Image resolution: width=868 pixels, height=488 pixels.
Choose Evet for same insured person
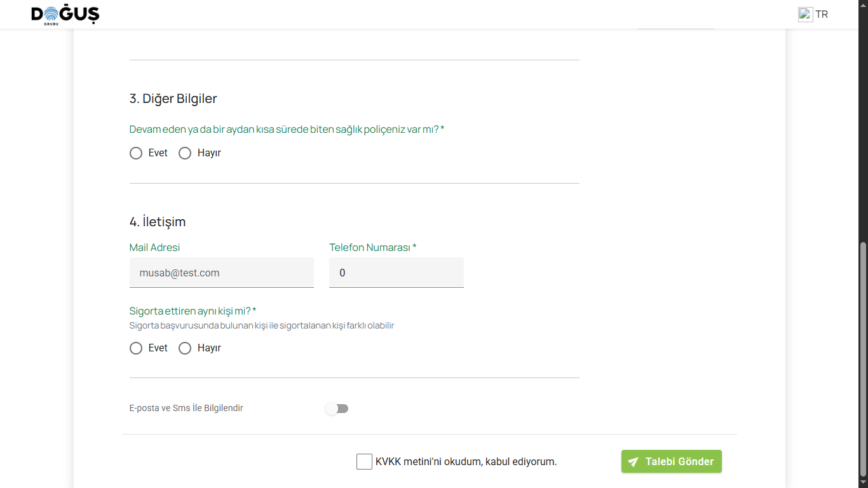136,348
